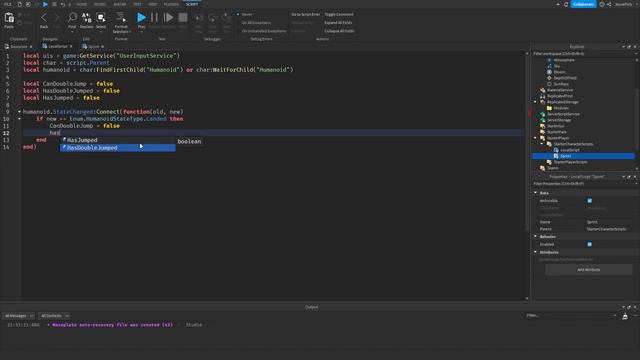640x360 pixels.
Task: Collapse StarterCharacterScripts in Explorer
Action: coord(542,144)
